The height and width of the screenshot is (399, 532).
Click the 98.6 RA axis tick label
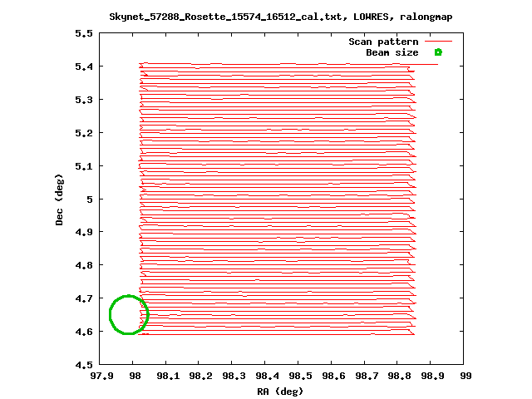coord(333,377)
